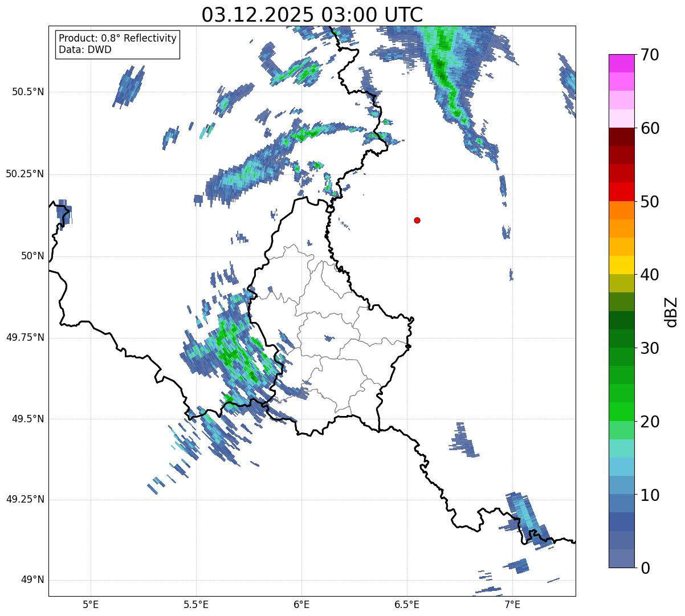
Task: Click the colorbar tick label 0
Action: click(645, 568)
